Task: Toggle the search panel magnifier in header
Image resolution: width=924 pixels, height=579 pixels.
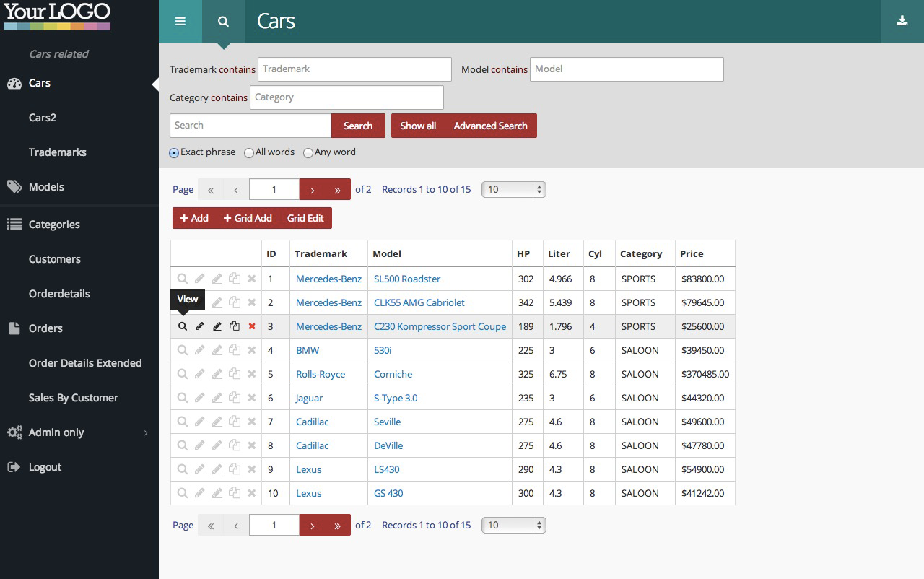Action: pyautogui.click(x=224, y=22)
